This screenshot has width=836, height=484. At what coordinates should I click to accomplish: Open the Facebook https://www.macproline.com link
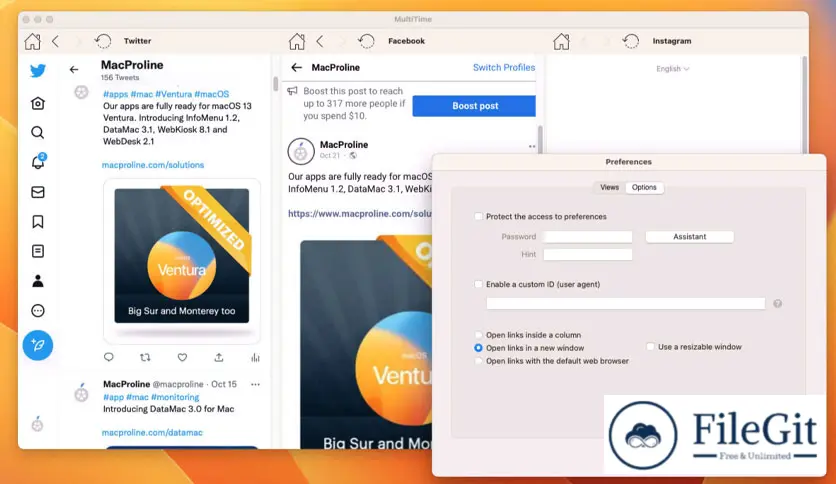[360, 213]
